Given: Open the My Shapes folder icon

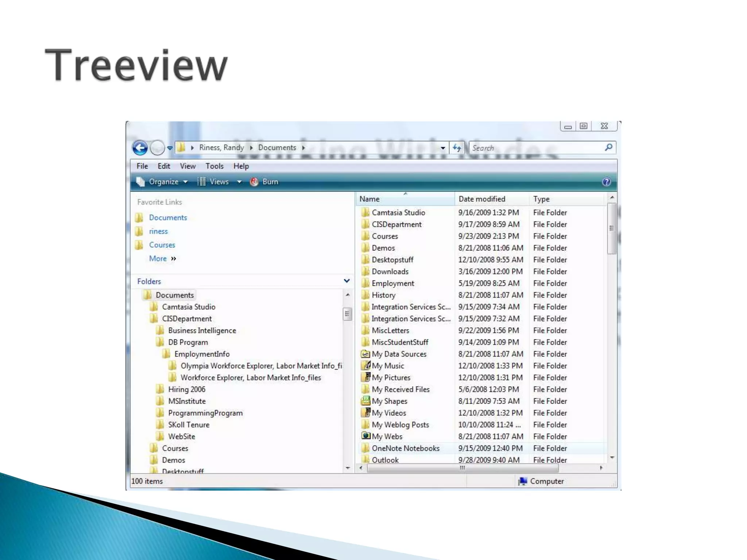Looking at the screenshot, I should click(x=365, y=401).
